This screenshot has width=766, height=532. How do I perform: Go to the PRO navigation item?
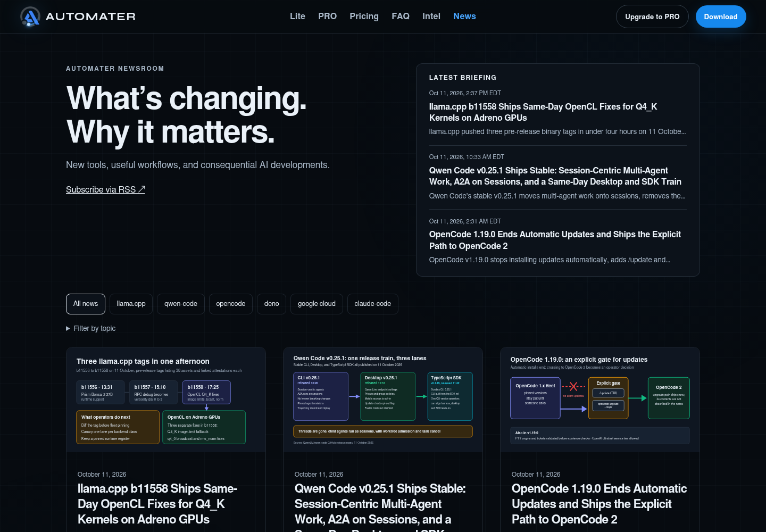click(327, 16)
